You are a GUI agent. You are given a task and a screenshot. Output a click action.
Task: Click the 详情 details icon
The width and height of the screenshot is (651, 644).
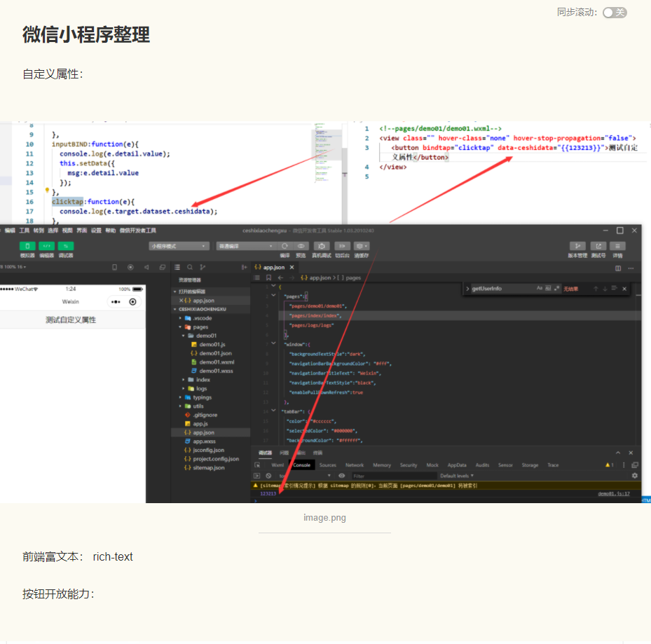(617, 246)
